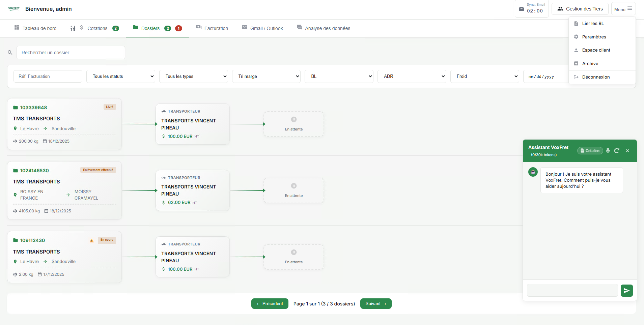
Task: Click the transporteur truck icon on first card
Action: (163, 111)
